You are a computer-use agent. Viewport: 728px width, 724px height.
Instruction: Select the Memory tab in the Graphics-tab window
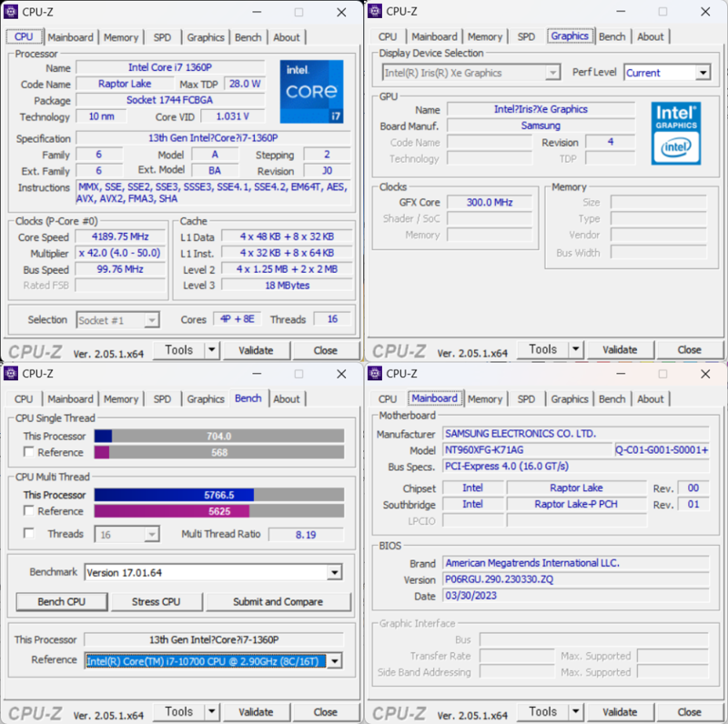point(485,36)
